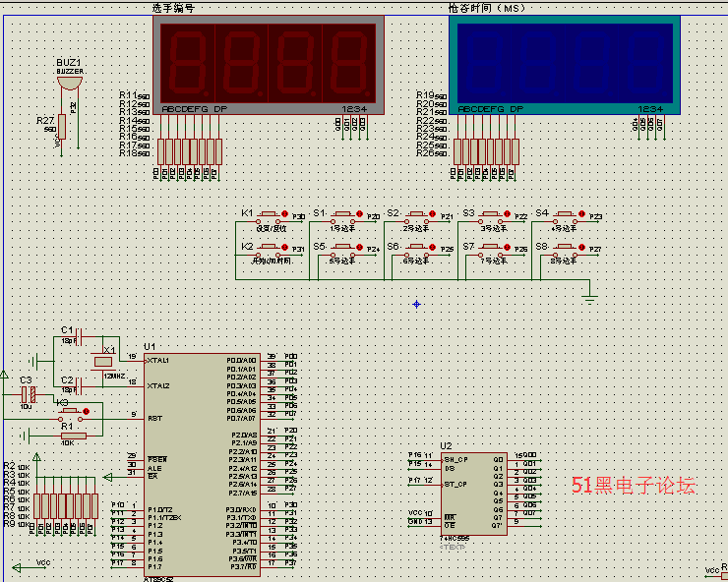
Task: Toggle the S1 red latch actuator dot
Action: coord(359,214)
